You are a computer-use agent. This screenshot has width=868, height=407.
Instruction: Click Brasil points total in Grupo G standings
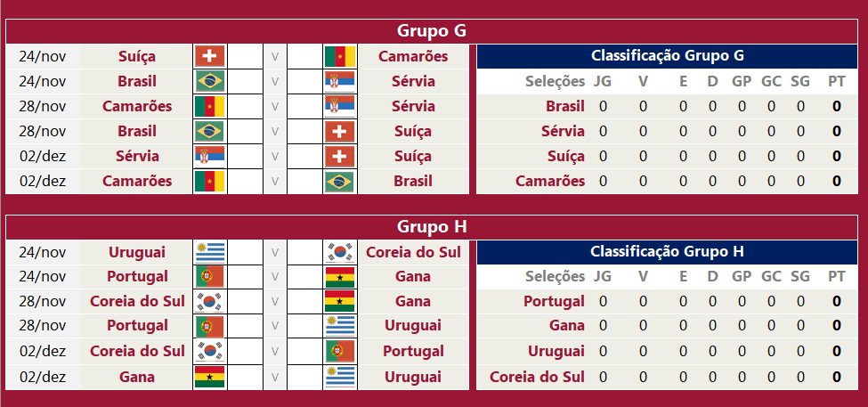[837, 106]
